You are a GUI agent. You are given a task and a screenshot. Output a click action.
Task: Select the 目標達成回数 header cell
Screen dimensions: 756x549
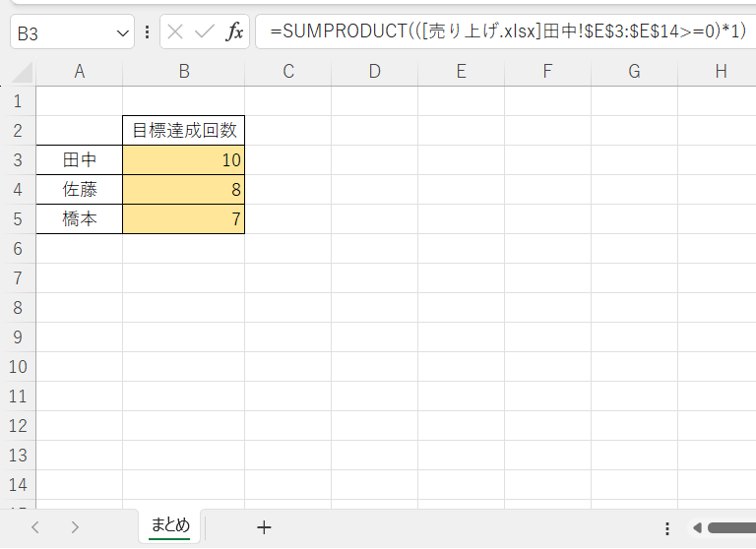[x=183, y=131]
